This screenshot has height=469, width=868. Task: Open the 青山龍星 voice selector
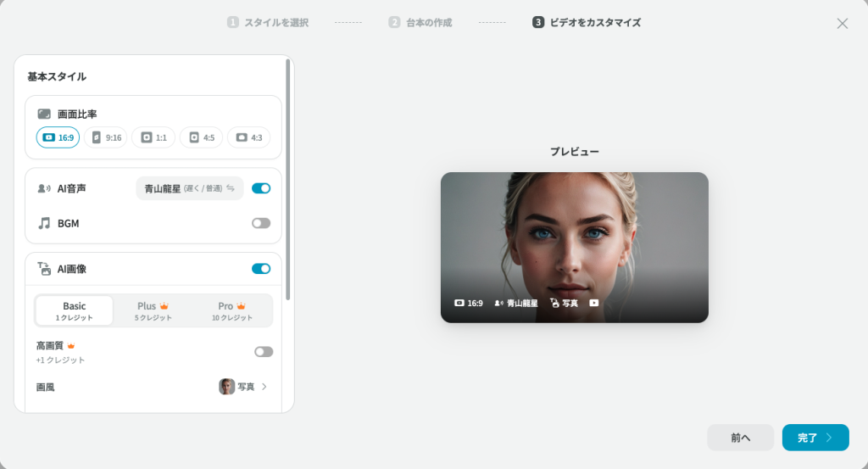point(189,188)
